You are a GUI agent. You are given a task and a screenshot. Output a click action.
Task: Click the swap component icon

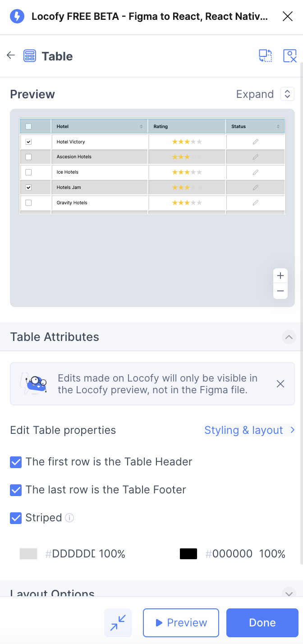266,56
